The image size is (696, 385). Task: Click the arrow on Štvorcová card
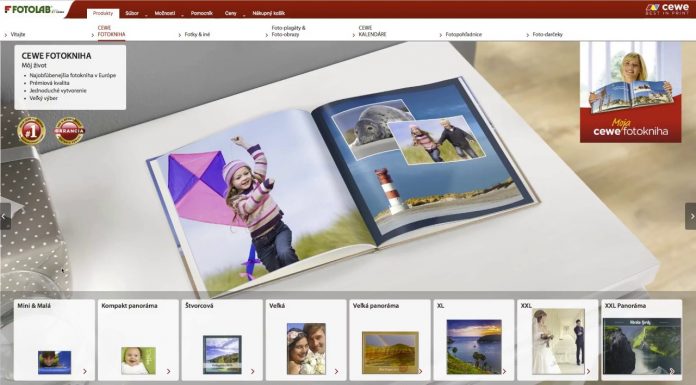[x=253, y=371]
